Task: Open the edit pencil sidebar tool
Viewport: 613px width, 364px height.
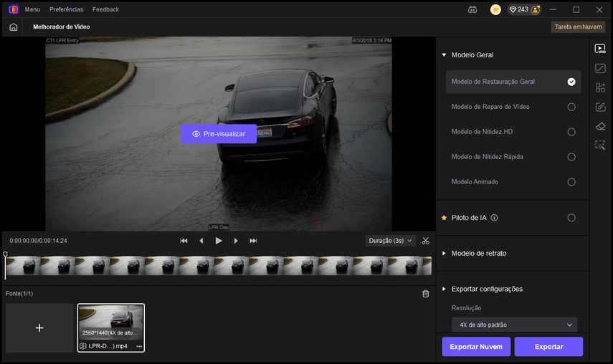Action: click(x=600, y=107)
